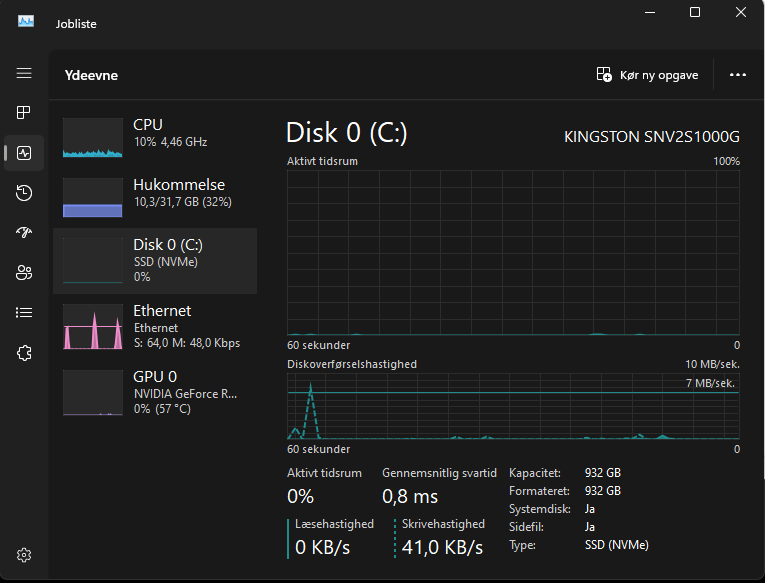This screenshot has width=765, height=583.
Task: Open the hamburger navigation menu
Action: tap(24, 74)
